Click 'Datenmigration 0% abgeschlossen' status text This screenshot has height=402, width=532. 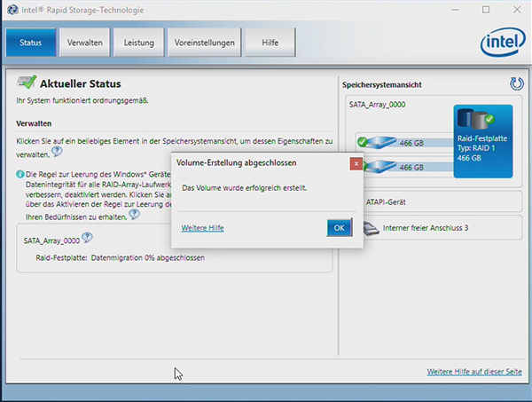147,257
